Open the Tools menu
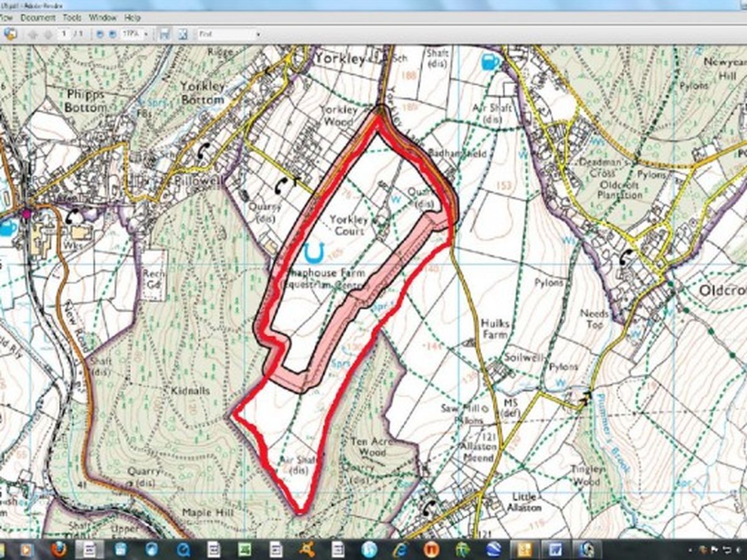 (72, 18)
